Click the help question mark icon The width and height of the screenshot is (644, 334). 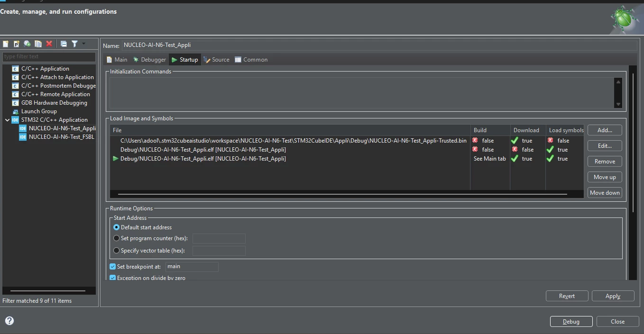tap(9, 321)
